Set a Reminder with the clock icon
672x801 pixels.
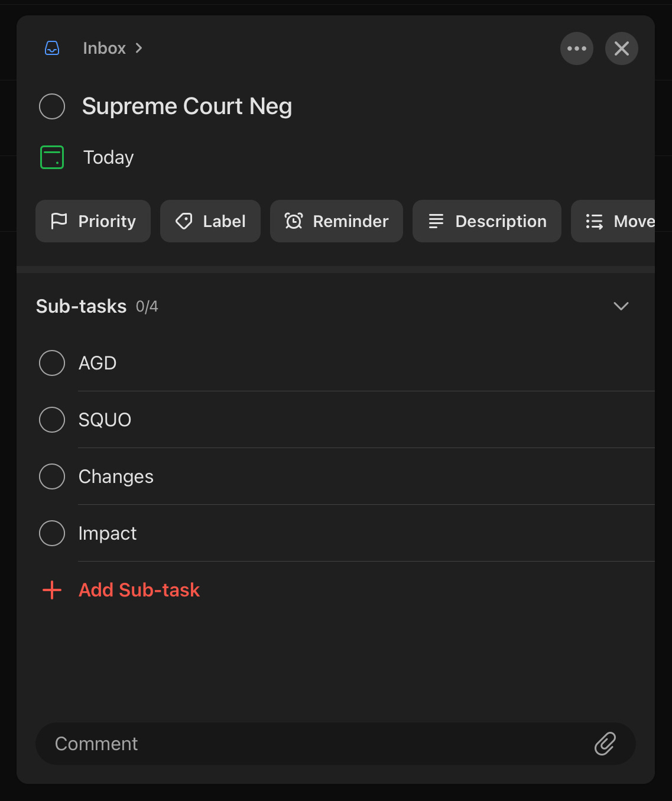coord(336,221)
